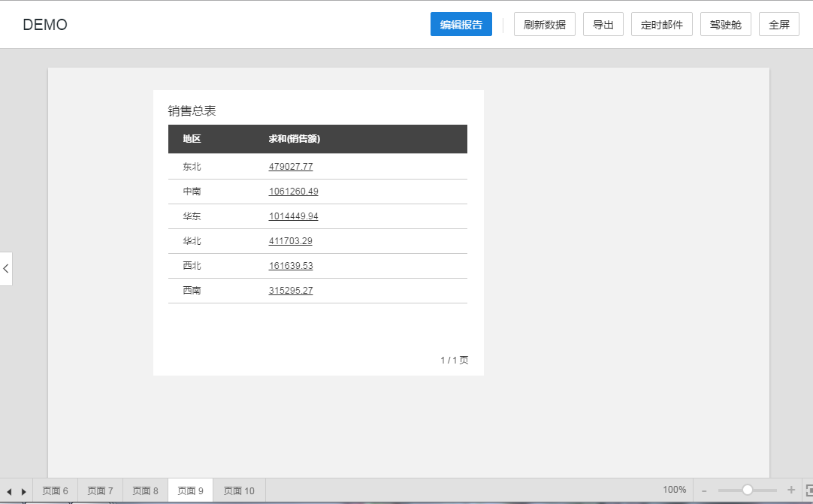Click the zoom slider handle
The image size is (813, 504).
[x=748, y=490]
